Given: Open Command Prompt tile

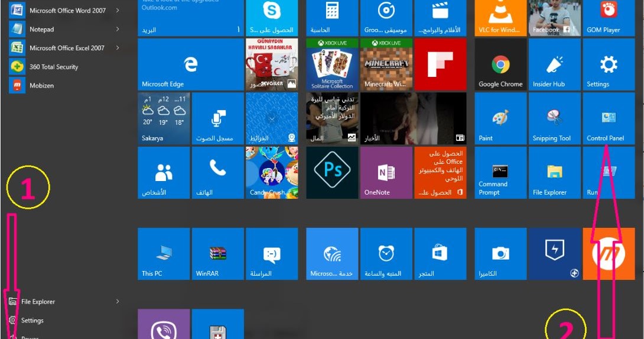Looking at the screenshot, I should tap(500, 173).
